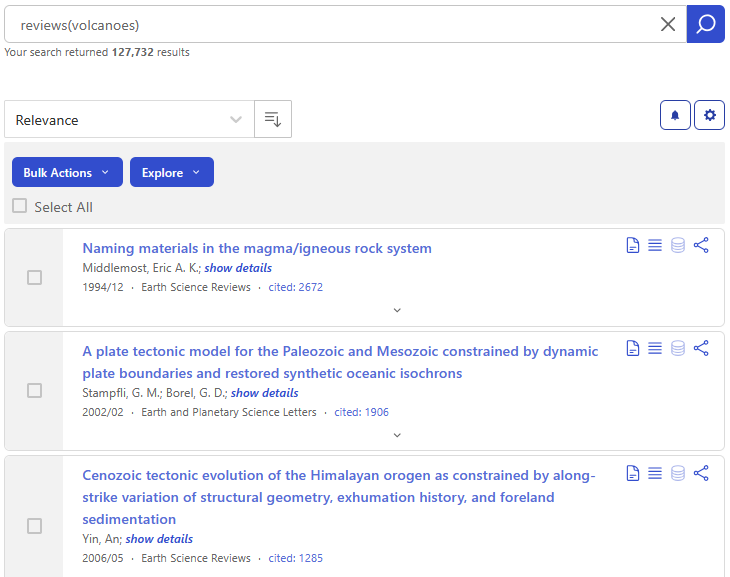View citations link cited: 1285

click(x=296, y=558)
